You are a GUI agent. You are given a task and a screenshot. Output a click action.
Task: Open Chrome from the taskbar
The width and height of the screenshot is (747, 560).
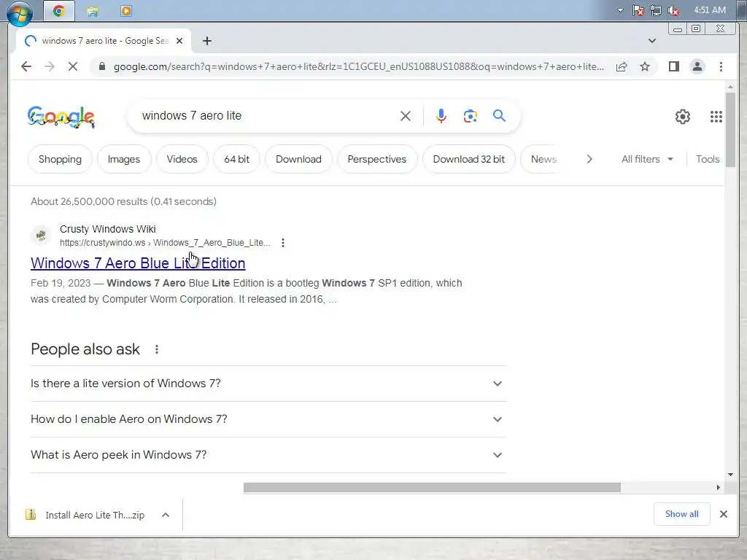tap(58, 11)
